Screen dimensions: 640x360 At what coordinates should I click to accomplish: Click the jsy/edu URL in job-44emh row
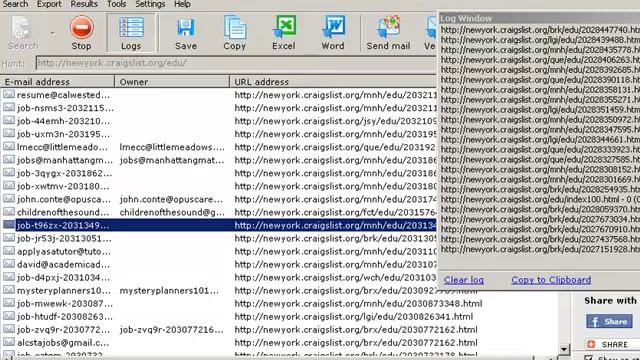pyautogui.click(x=335, y=121)
